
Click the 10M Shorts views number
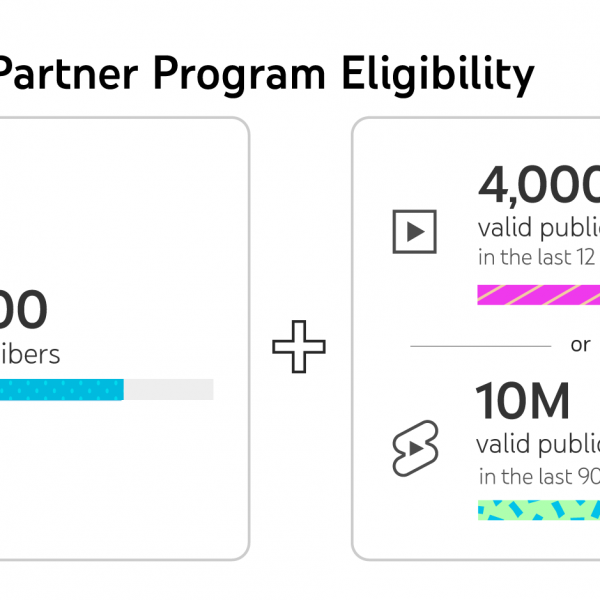click(x=522, y=401)
